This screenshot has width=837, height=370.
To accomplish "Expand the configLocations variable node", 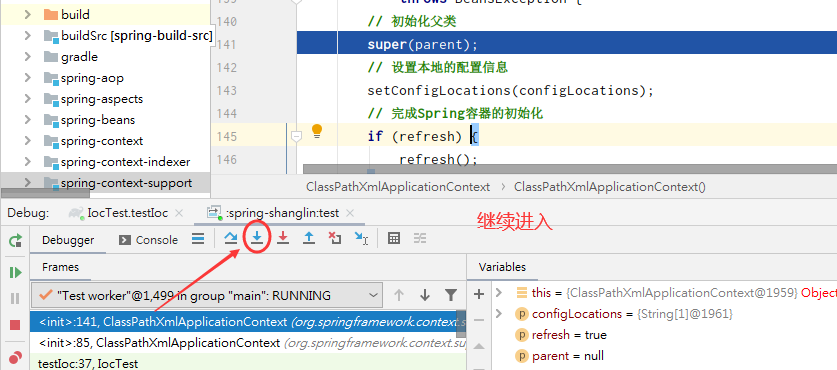I will point(499,313).
